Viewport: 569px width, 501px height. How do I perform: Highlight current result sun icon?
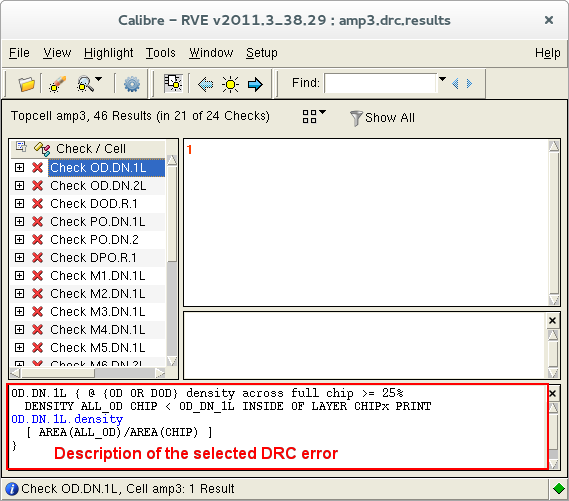pyautogui.click(x=230, y=85)
